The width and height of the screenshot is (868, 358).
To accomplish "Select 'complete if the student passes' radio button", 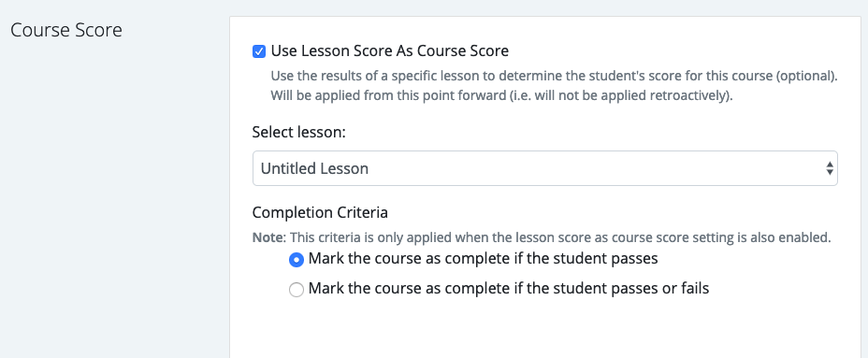I will [297, 260].
